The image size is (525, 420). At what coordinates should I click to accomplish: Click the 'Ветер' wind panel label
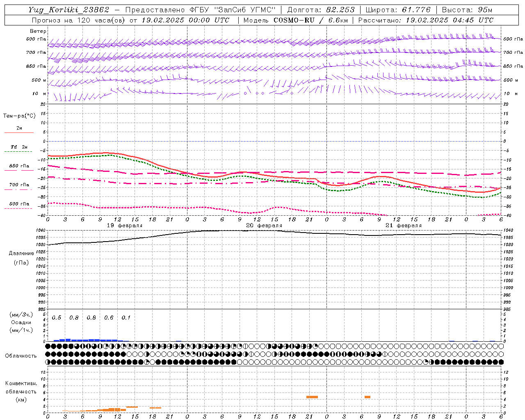point(38,31)
